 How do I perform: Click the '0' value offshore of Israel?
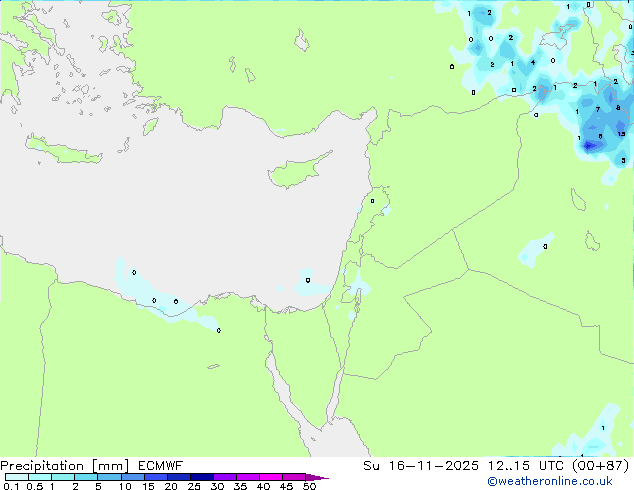tap(308, 280)
